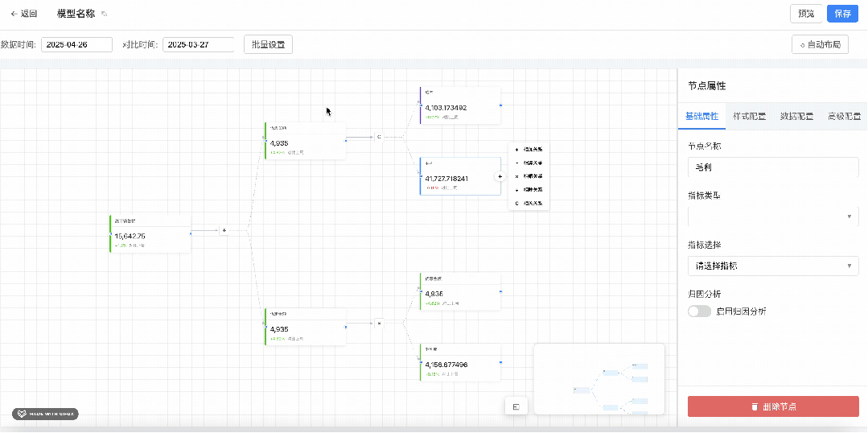This screenshot has width=868, height=433.
Task: Click the minimap overview panel
Action: [599, 379]
